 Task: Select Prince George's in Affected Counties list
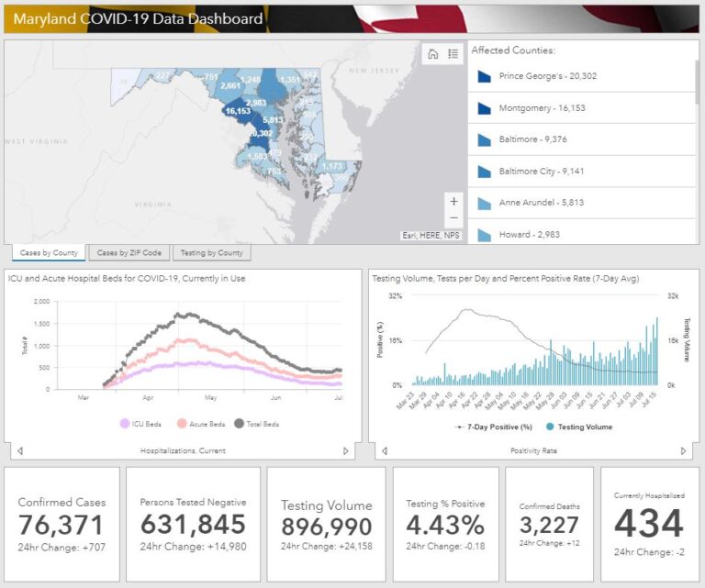click(547, 76)
